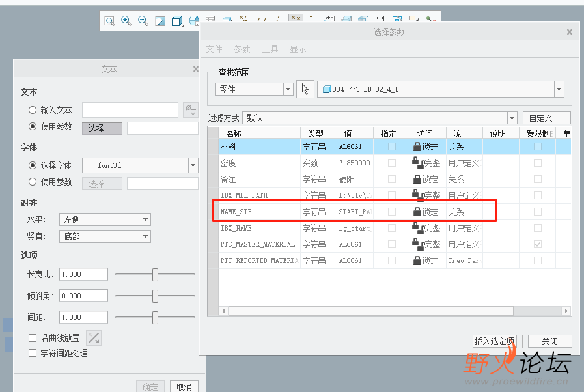
Task: Click the View Manager icon
Action: (210, 19)
